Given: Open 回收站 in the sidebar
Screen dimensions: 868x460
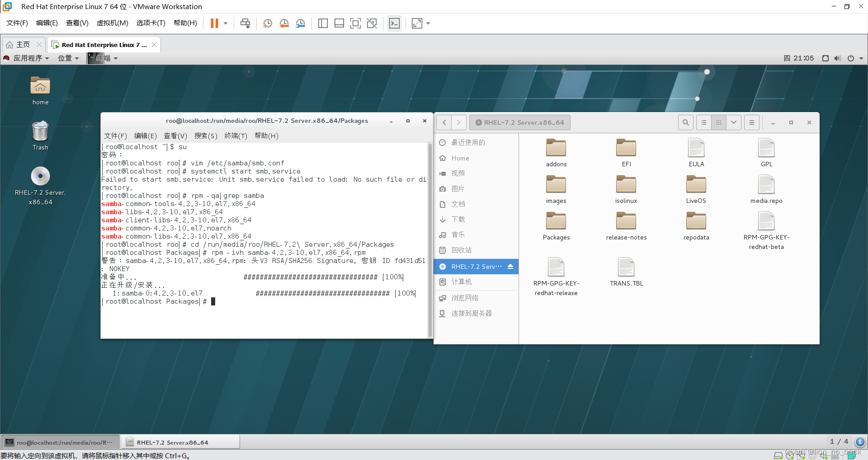Looking at the screenshot, I should 476,250.
